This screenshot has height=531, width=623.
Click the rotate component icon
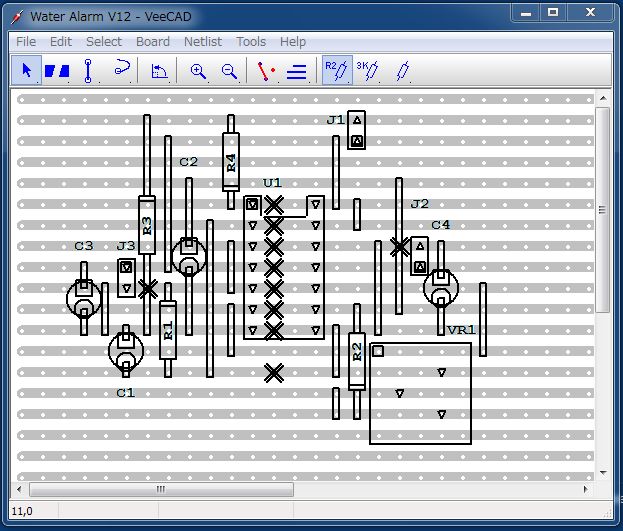(x=159, y=72)
